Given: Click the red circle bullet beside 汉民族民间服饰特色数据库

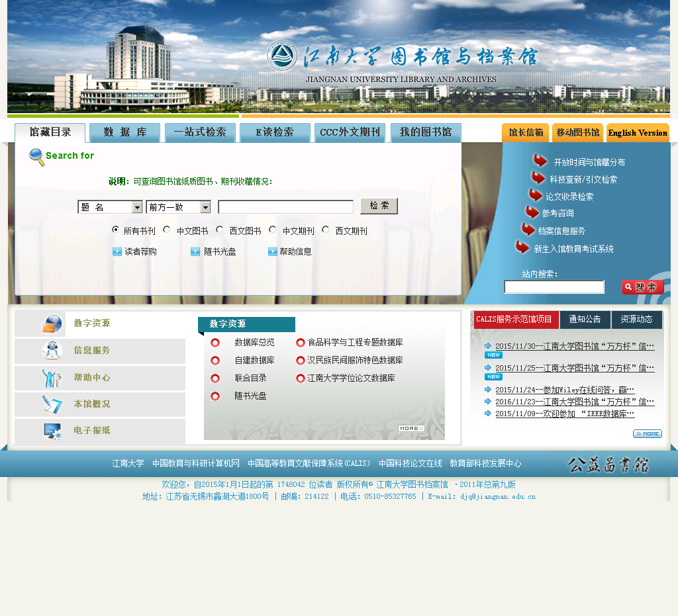Looking at the screenshot, I should (x=301, y=360).
